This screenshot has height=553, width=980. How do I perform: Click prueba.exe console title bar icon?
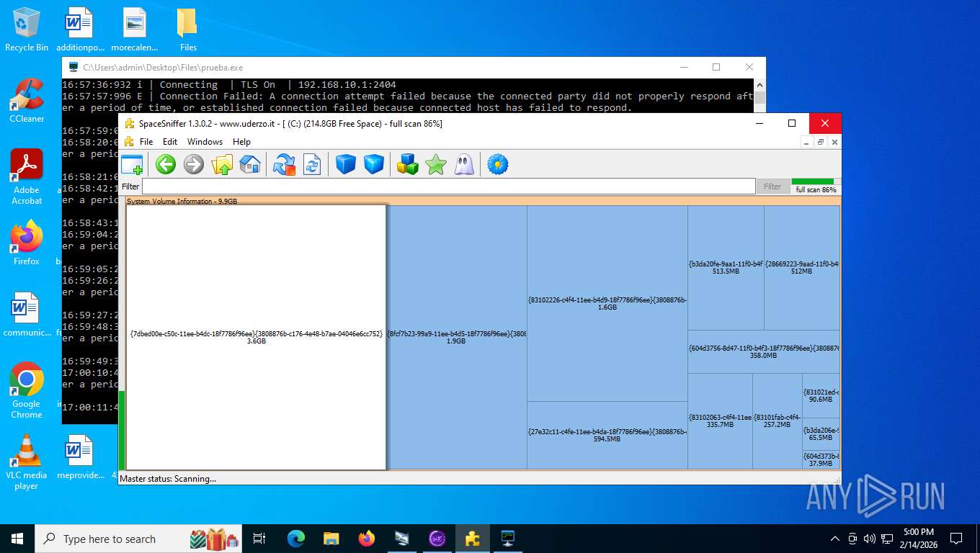(x=73, y=67)
